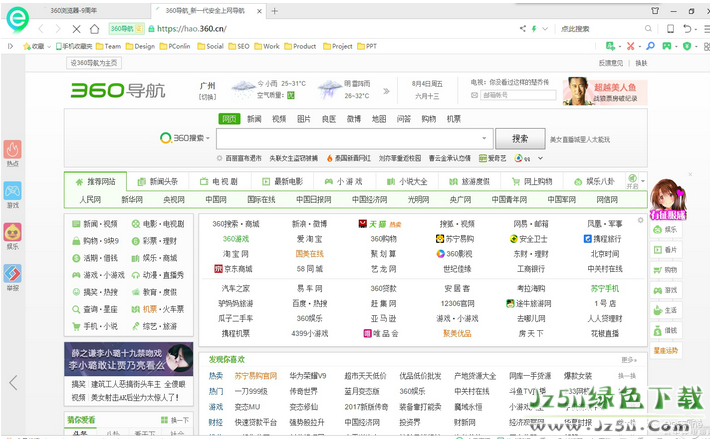Switch to 网上购物 category tab
This screenshot has width=710, height=439.
click(x=532, y=181)
